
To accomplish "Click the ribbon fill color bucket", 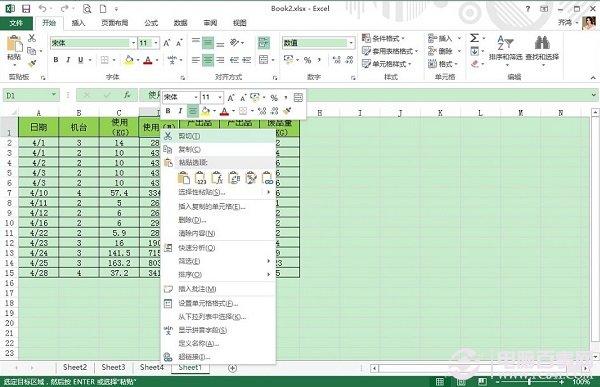I will [x=129, y=60].
